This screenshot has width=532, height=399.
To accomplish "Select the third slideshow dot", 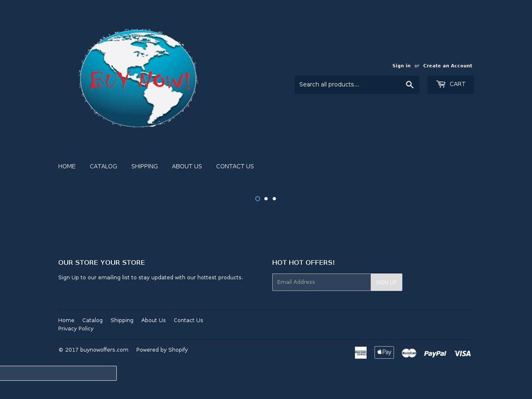I will point(274,198).
